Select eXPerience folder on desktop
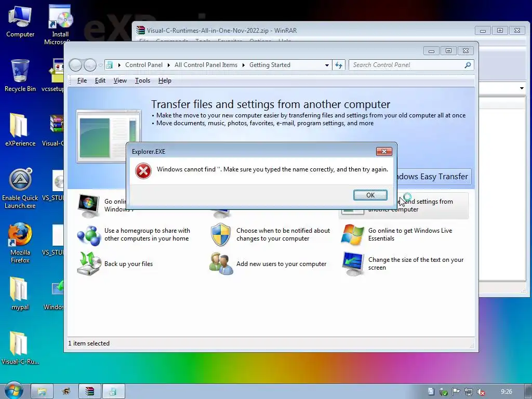Screen dimensions: 532x399 [x=20, y=130]
